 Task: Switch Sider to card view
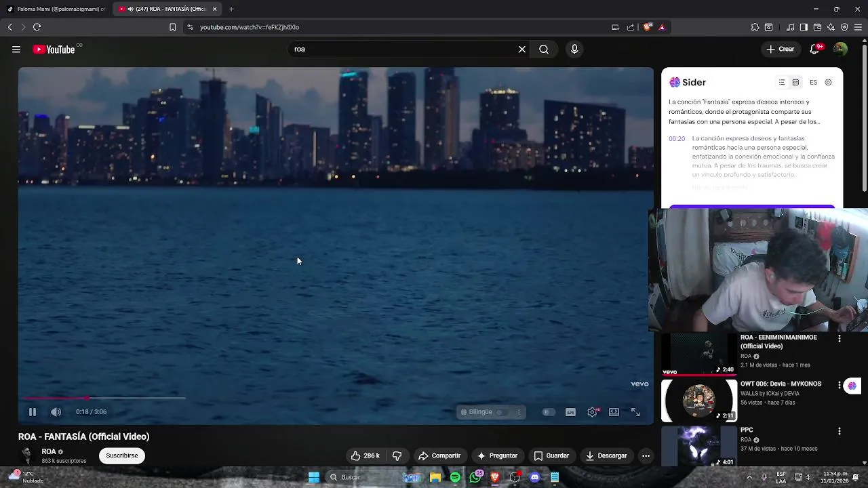(795, 83)
